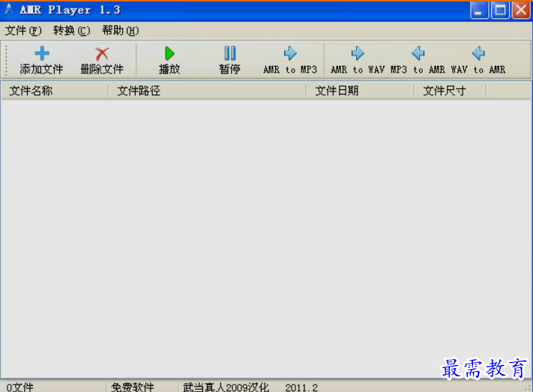Image resolution: width=533 pixels, height=392 pixels.
Task: Click the 免费软件 status bar text
Action: (x=132, y=388)
